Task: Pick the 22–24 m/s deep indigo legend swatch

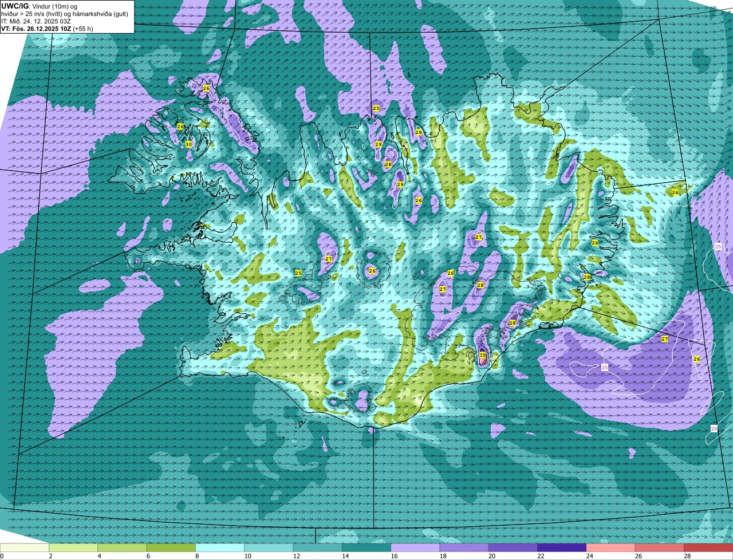Action: 562,547
